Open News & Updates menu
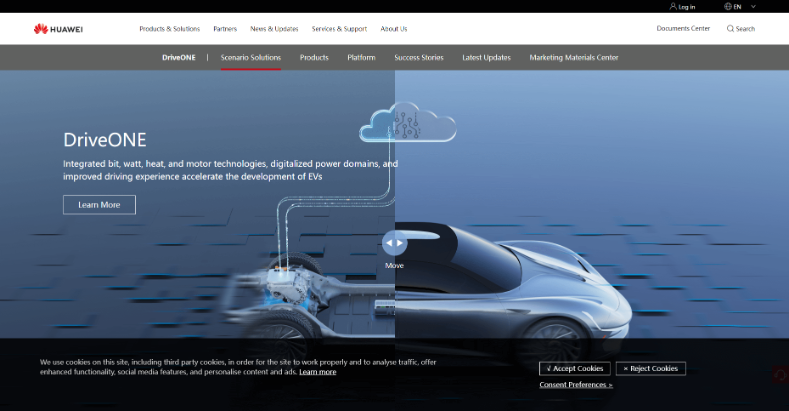This screenshot has height=411, width=789. [274, 29]
